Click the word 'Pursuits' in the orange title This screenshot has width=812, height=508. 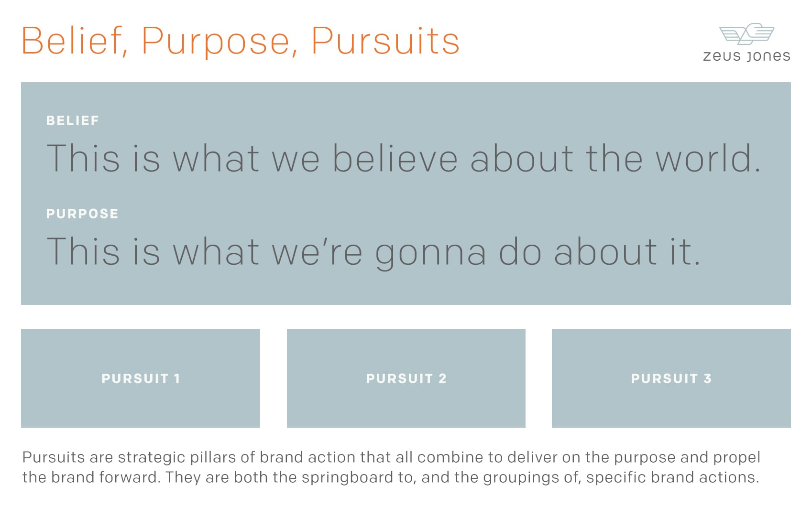(x=385, y=41)
